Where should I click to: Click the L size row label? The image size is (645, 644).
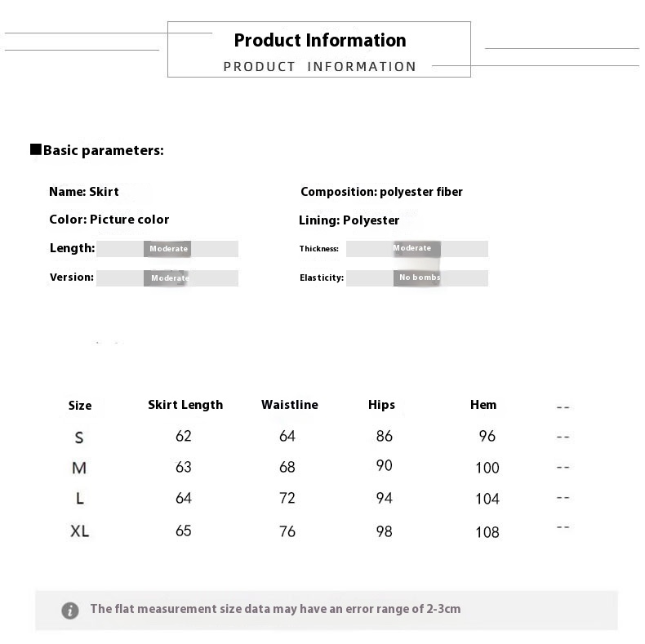[80, 499]
